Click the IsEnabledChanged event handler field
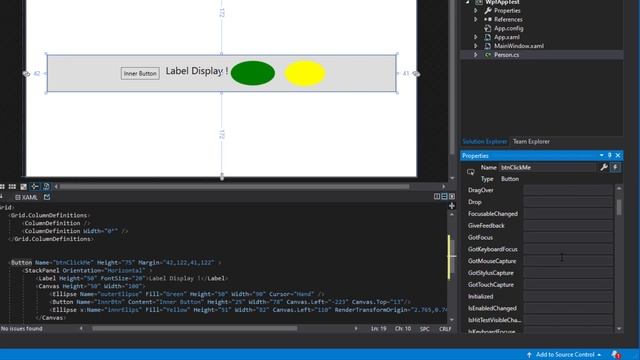The image size is (640, 360). (568, 308)
